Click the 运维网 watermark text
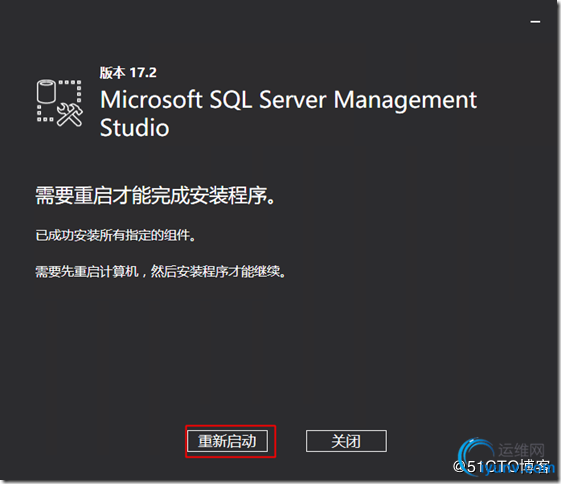 pos(521,450)
